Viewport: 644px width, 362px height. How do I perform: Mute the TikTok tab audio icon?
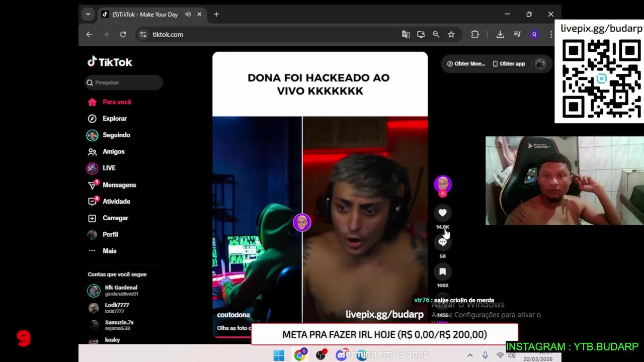(x=188, y=15)
